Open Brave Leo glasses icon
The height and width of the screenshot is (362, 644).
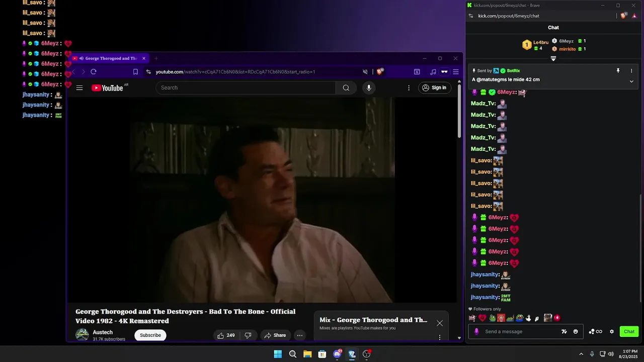tap(444, 72)
